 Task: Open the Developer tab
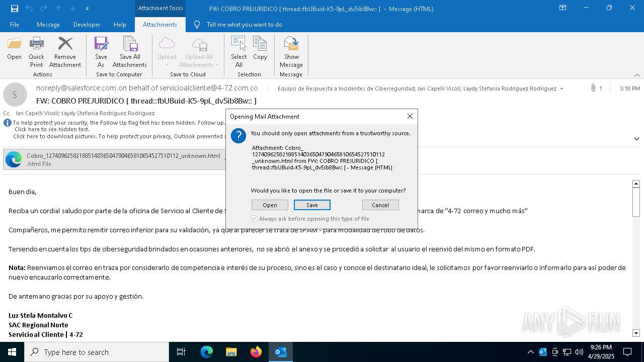click(87, 25)
